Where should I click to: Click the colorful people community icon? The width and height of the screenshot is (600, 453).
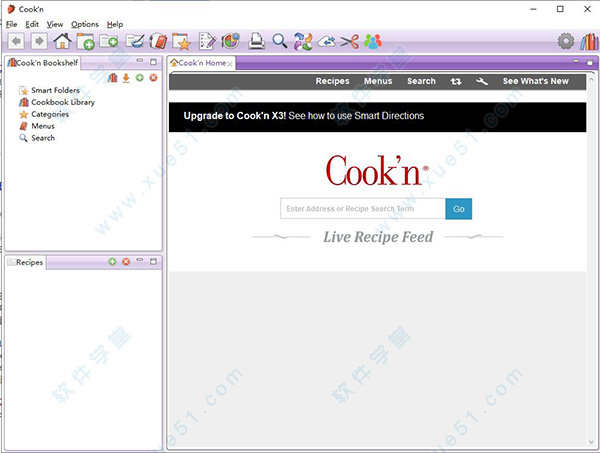[373, 41]
